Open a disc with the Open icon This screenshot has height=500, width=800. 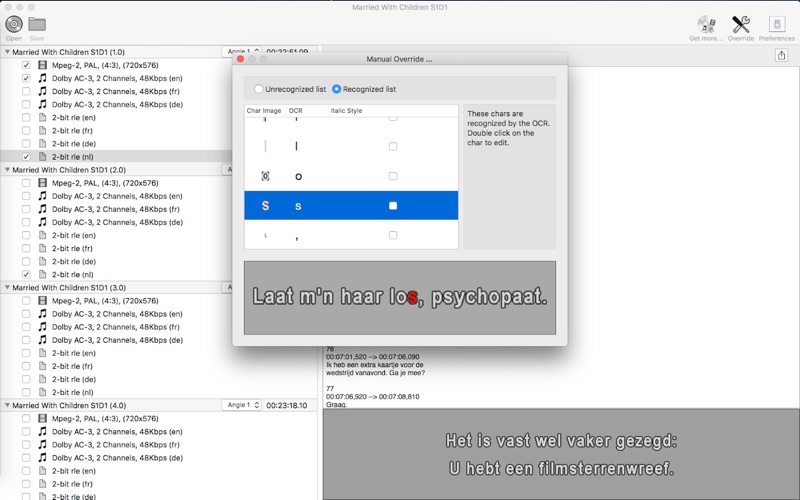pyautogui.click(x=14, y=24)
